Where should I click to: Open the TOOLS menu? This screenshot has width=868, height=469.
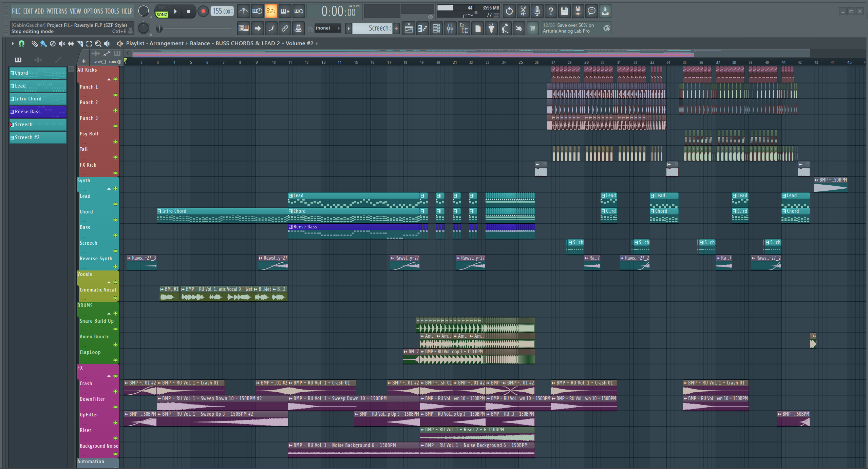(x=112, y=11)
